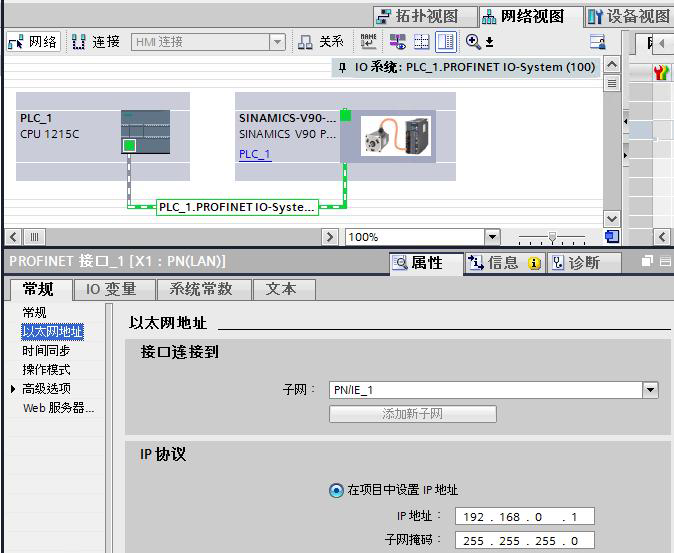Click the canvas vertical scroll up arrow
The height and width of the screenshot is (553, 674).
(x=612, y=65)
